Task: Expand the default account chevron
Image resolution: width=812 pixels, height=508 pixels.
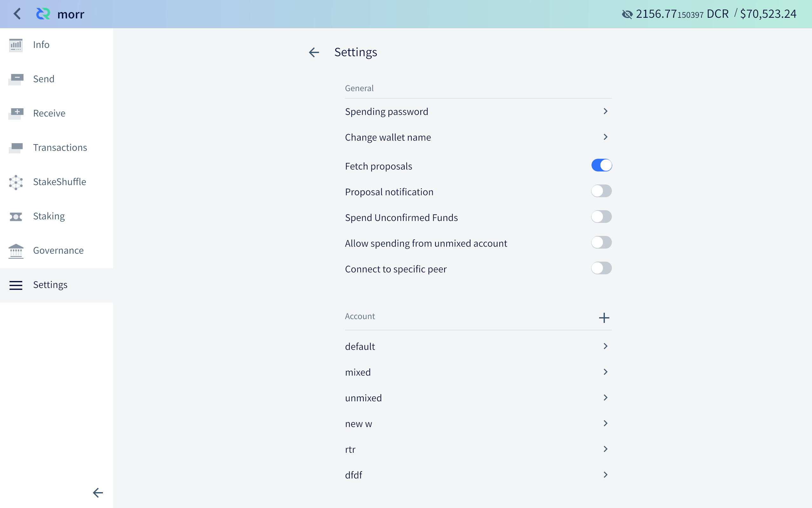Action: (x=605, y=346)
